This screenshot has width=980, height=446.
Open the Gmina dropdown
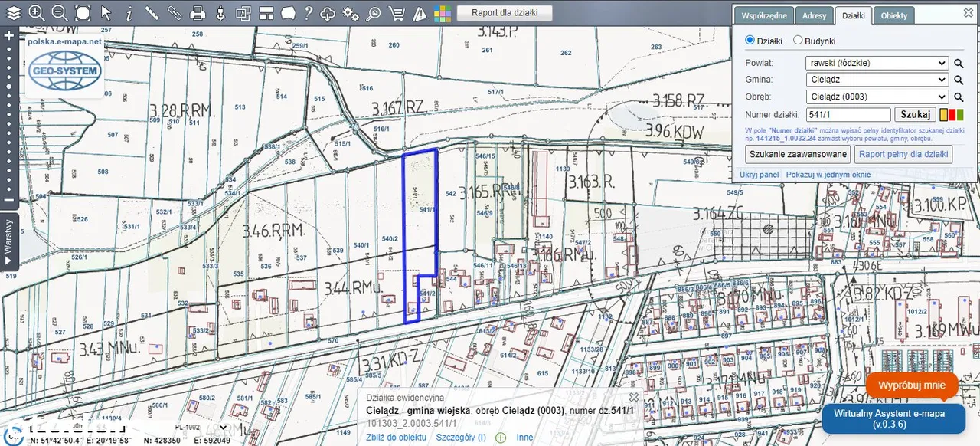click(x=877, y=80)
